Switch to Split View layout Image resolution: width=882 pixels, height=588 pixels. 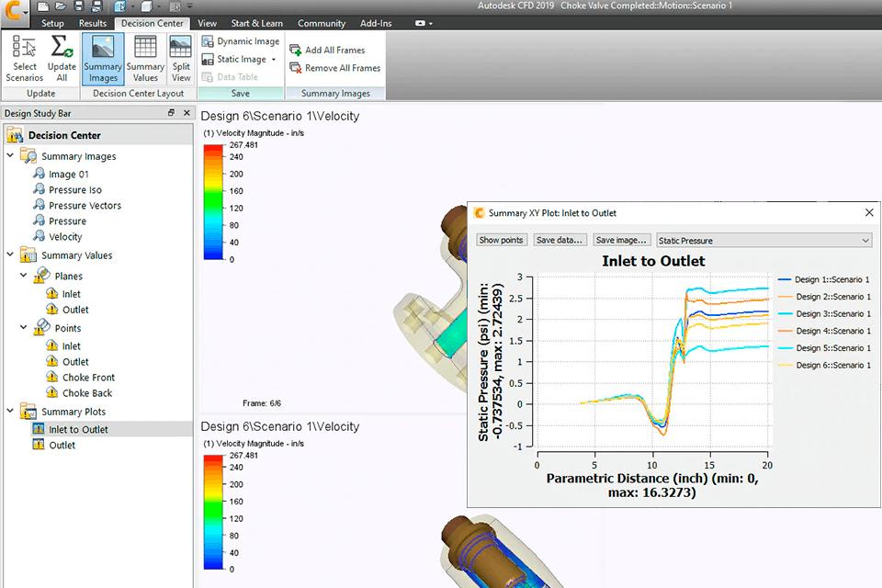[x=181, y=59]
